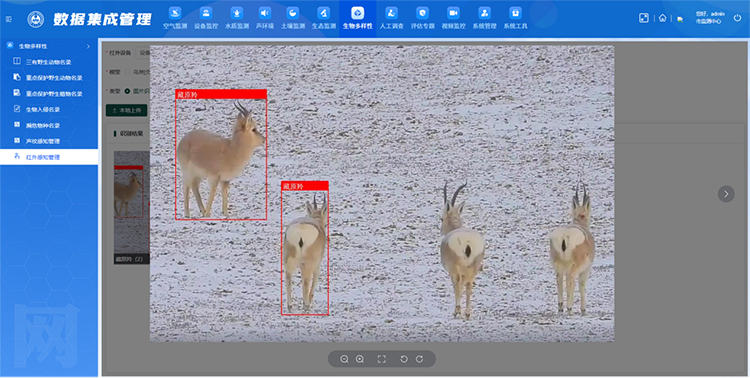Switch to 空气监测 top navigation tab
Image resolution: width=750 pixels, height=378 pixels.
coord(175,19)
